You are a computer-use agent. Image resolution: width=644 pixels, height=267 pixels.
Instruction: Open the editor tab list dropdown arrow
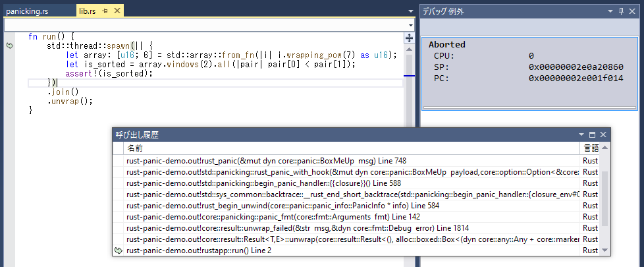pos(410,11)
